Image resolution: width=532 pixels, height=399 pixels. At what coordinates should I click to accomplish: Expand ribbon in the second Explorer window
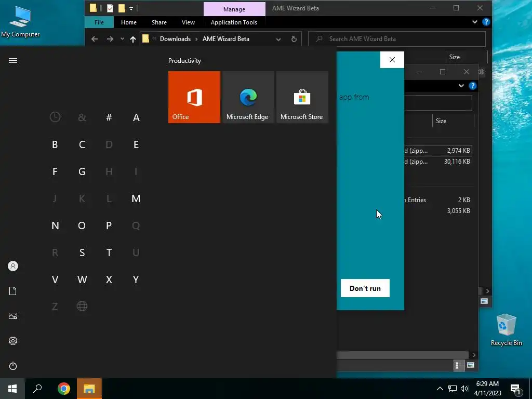(x=461, y=86)
